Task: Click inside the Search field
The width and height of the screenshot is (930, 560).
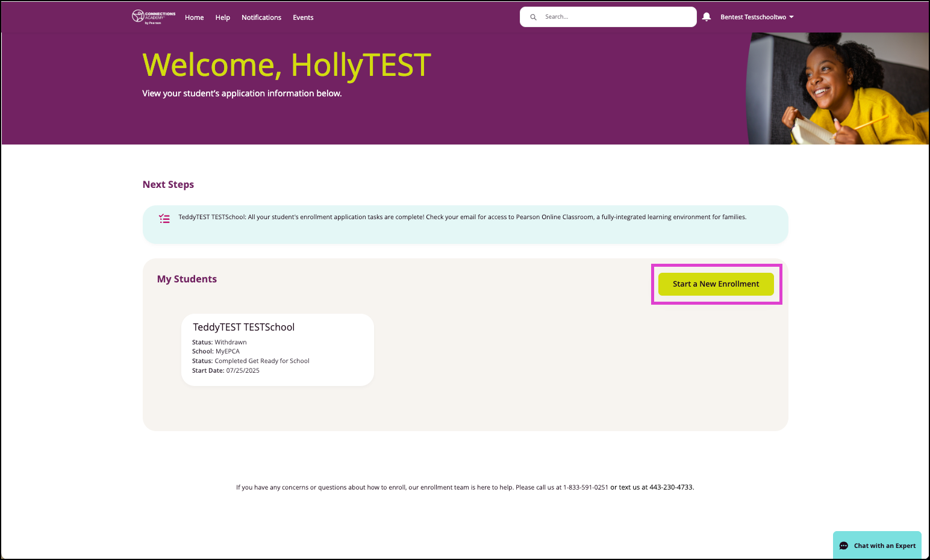Action: point(608,17)
